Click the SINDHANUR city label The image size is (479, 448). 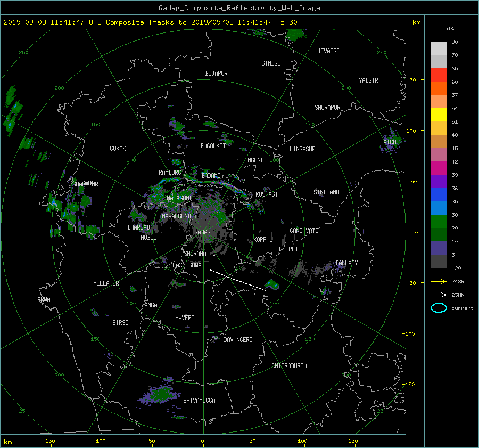click(x=328, y=192)
